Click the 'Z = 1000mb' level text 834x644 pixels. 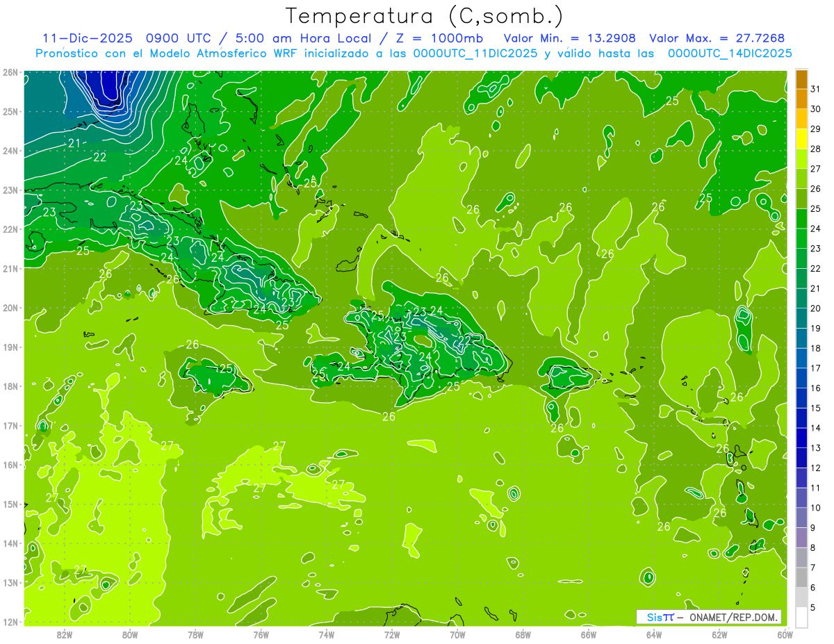click(x=439, y=38)
